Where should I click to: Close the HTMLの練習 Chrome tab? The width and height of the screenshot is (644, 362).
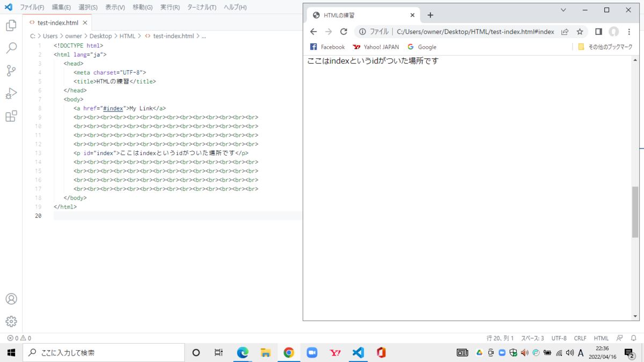click(413, 15)
